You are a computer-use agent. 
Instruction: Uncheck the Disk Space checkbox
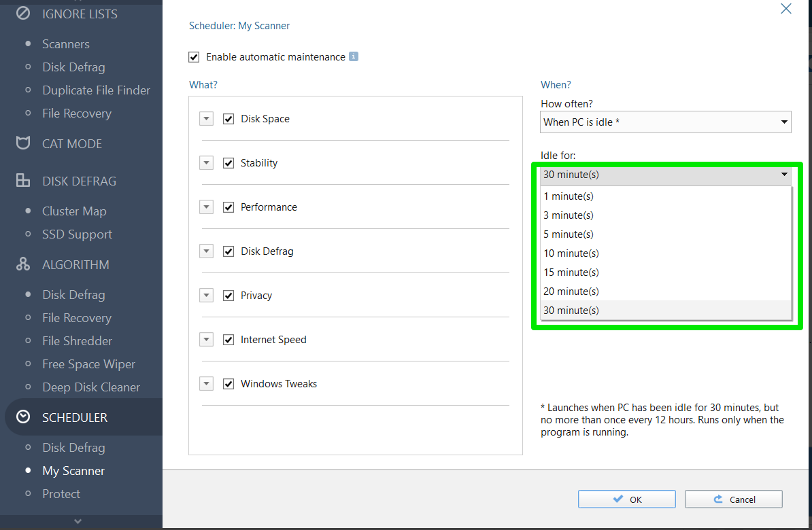click(229, 119)
